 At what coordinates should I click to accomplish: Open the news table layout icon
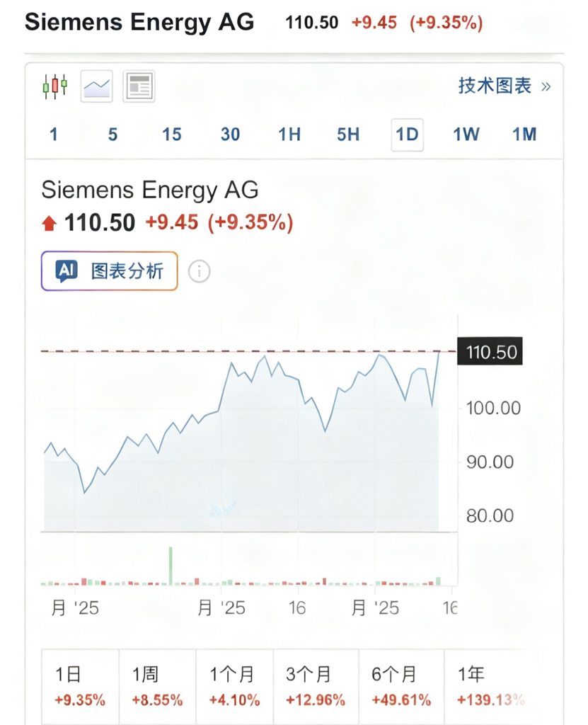[x=139, y=86]
